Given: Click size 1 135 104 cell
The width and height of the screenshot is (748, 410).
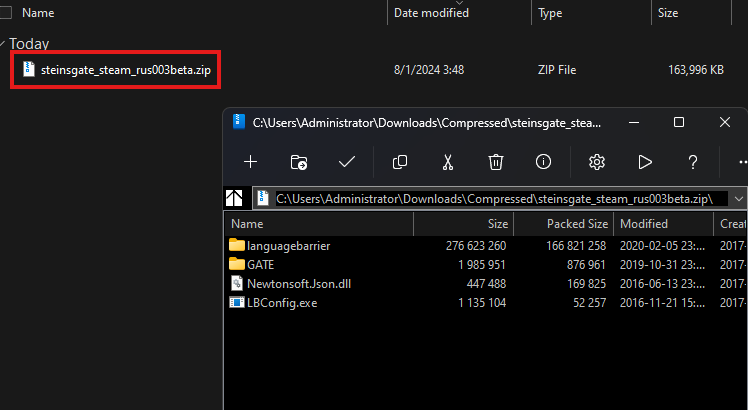Looking at the screenshot, I should point(482,303).
